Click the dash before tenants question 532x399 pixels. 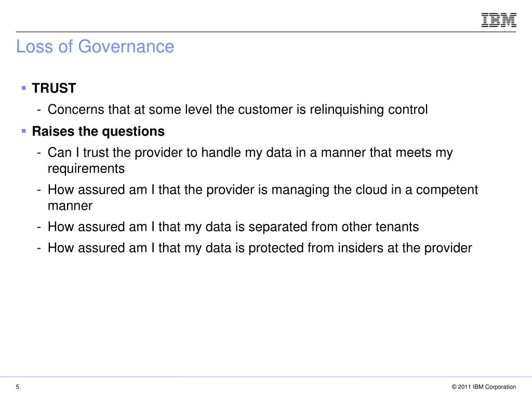point(39,228)
